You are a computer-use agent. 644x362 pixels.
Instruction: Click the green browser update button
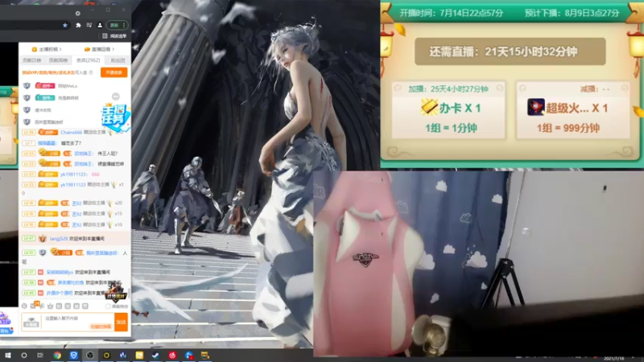point(117,25)
